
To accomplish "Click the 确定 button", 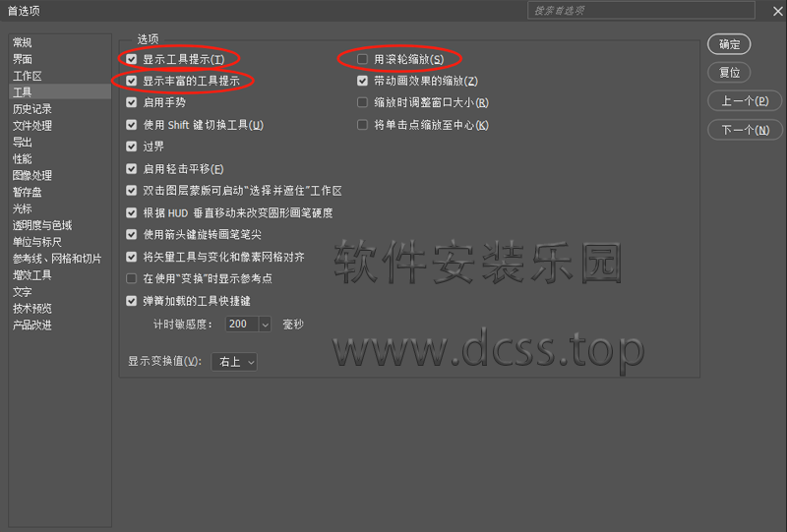I will (x=729, y=44).
